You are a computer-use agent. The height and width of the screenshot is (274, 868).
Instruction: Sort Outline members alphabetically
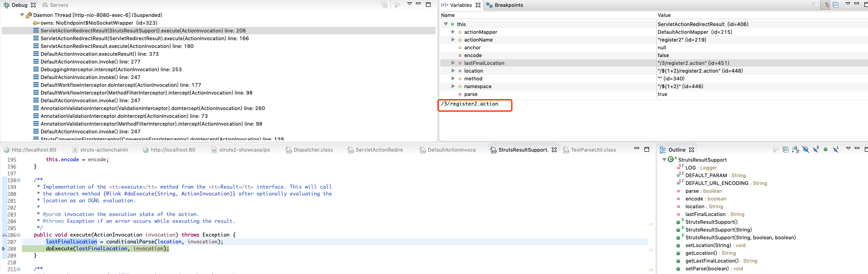(795, 150)
